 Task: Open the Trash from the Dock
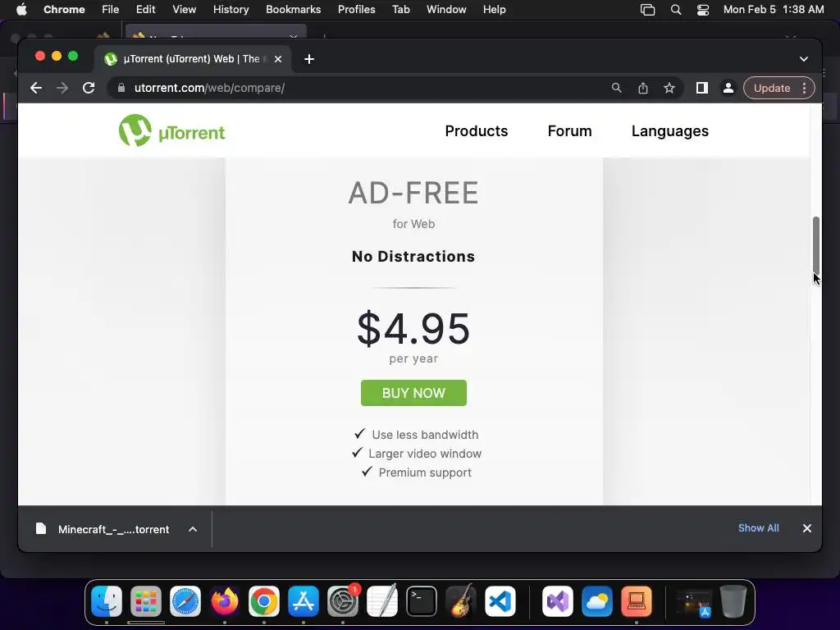coord(733,601)
